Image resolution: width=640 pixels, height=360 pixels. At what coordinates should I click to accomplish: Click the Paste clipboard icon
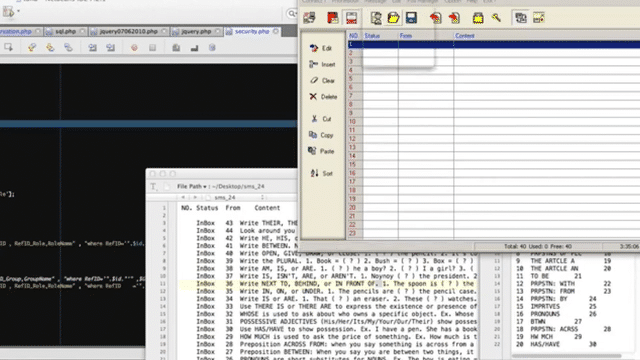click(x=312, y=151)
